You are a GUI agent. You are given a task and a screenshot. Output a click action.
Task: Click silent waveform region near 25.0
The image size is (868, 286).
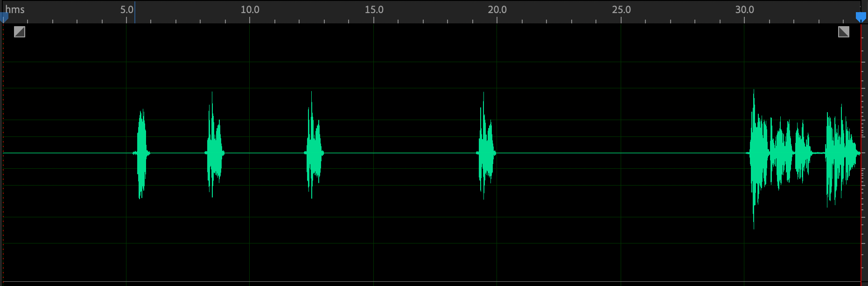[x=621, y=153]
